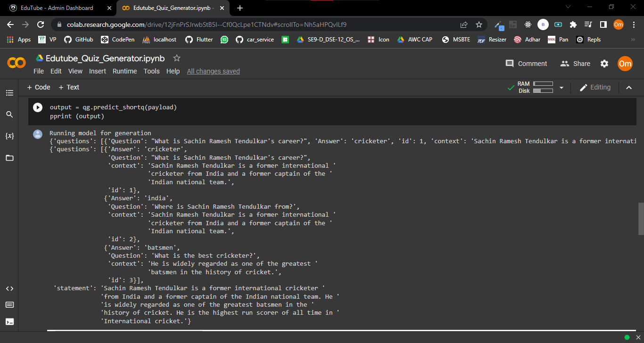Collapse the Colab header with chevron
Viewport: 644px width, 343px height.
(629, 87)
